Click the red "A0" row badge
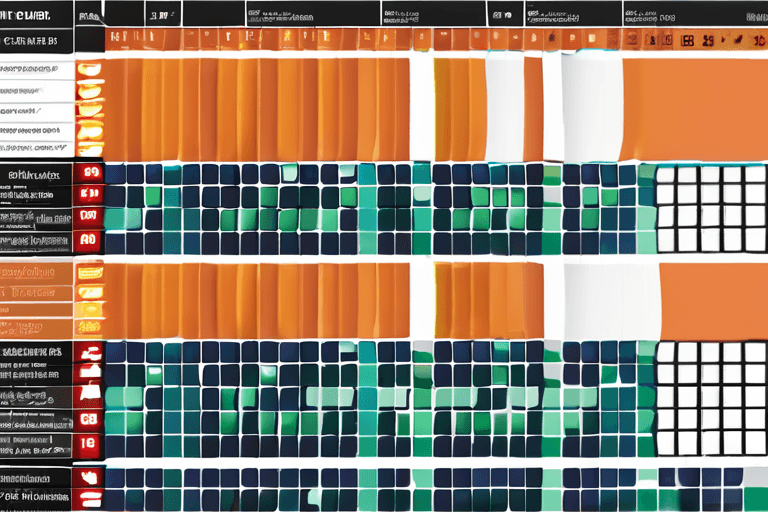Screen dimensions: 768x512 (x=89, y=240)
